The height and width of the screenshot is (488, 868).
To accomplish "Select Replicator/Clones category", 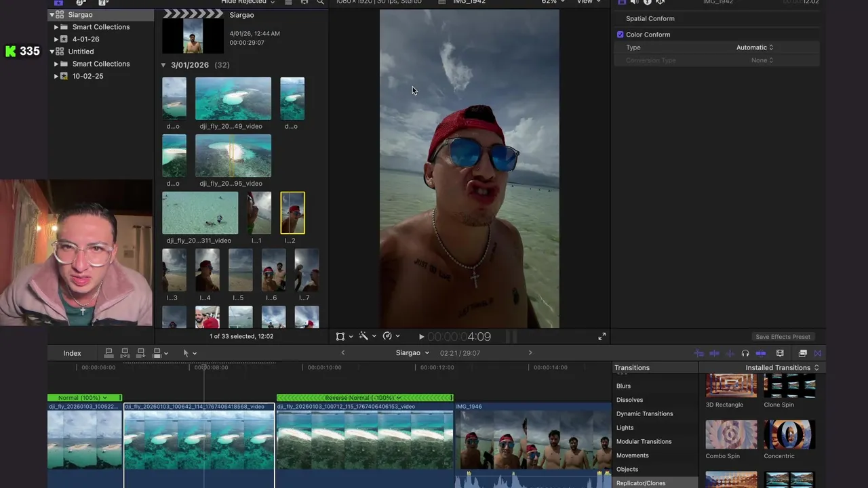I will click(x=641, y=483).
